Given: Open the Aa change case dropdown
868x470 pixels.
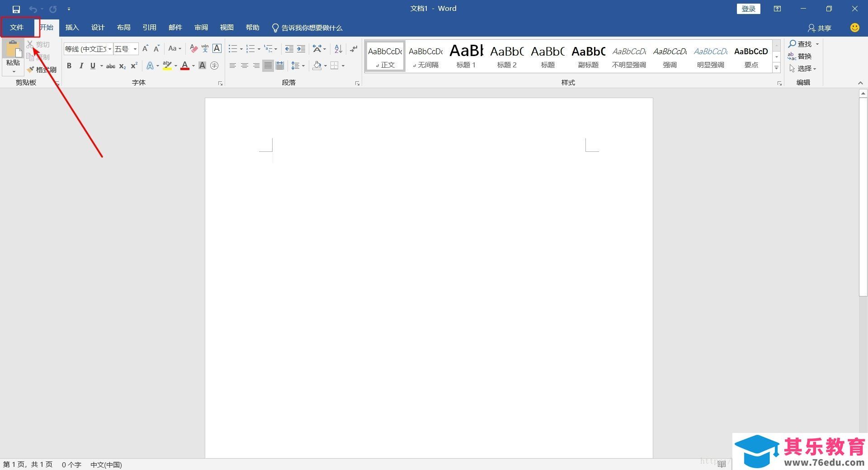Looking at the screenshot, I should [175, 48].
